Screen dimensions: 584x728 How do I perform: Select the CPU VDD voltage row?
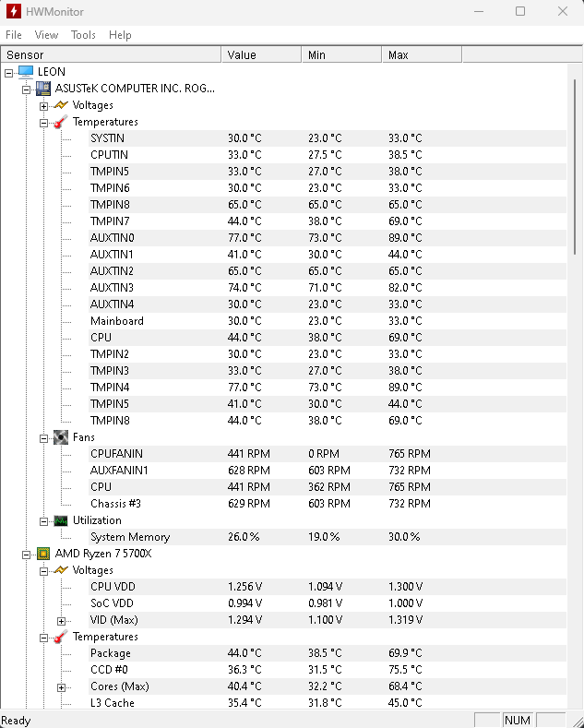point(328,587)
